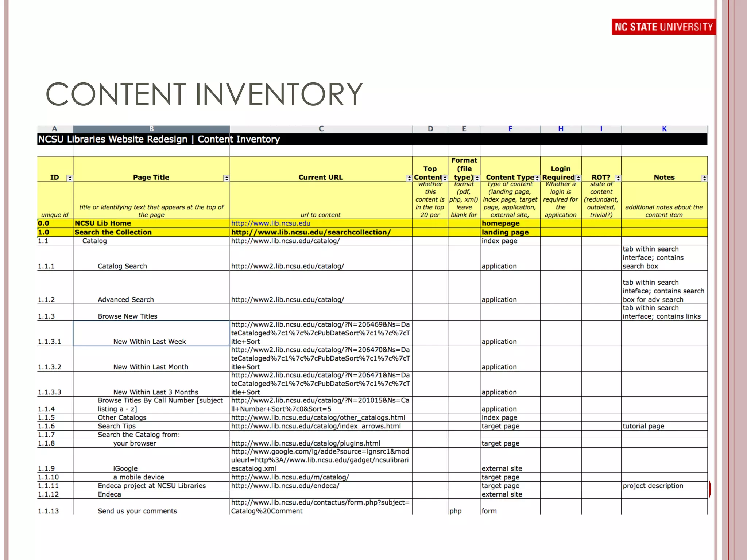Open the Login Required filter dropdown

pos(578,178)
